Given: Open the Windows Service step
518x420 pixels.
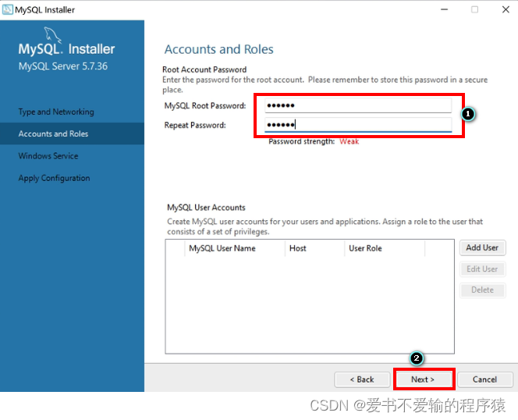Looking at the screenshot, I should [x=48, y=156].
